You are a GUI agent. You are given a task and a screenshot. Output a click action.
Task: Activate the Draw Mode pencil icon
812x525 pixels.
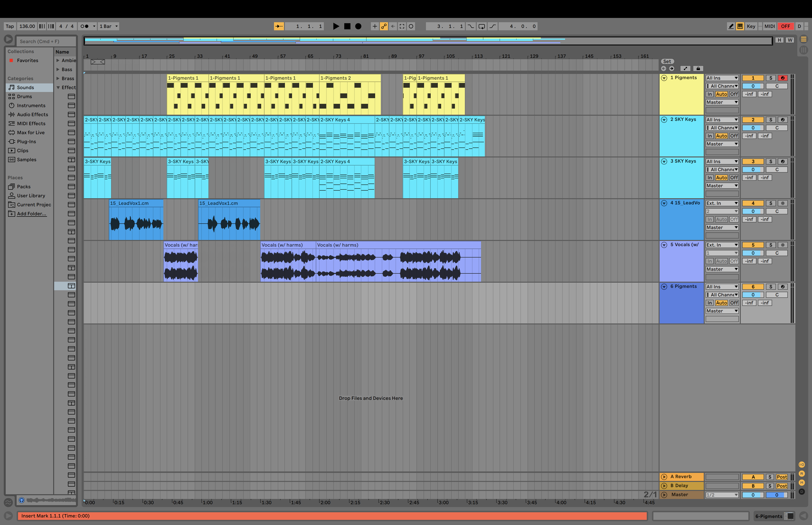[731, 26]
